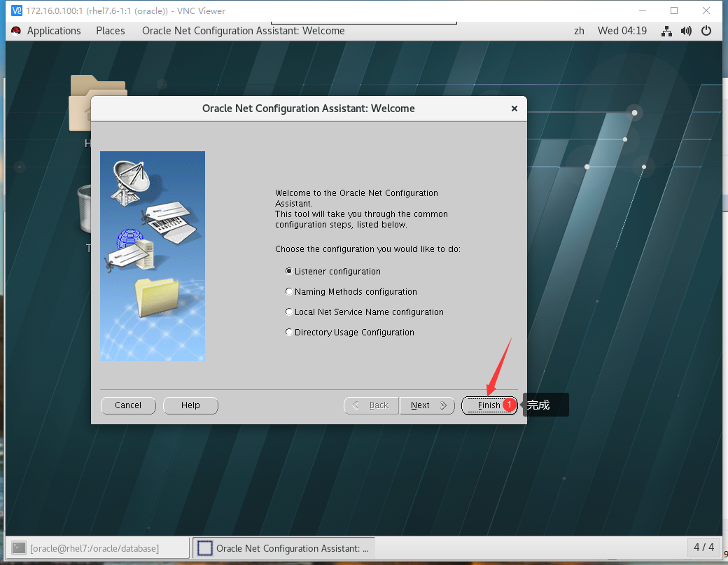Click the VNC Viewer logo icon
The height and width of the screenshot is (565, 728).
16,11
